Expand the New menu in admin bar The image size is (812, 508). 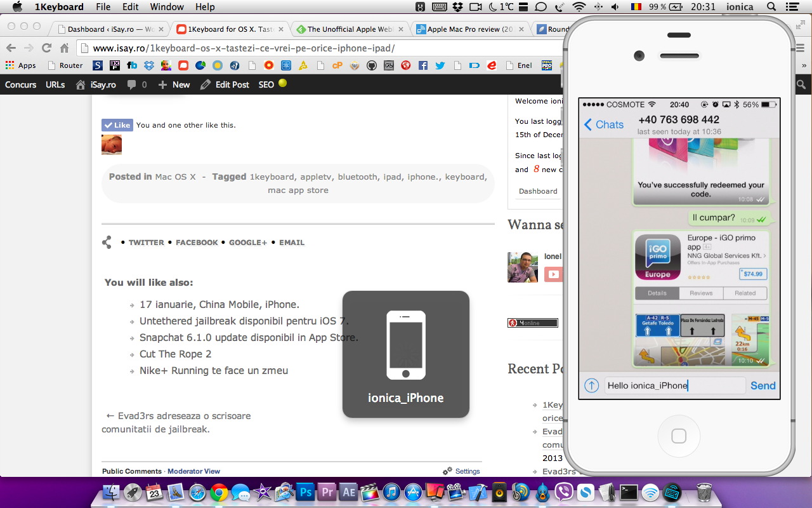[174, 84]
